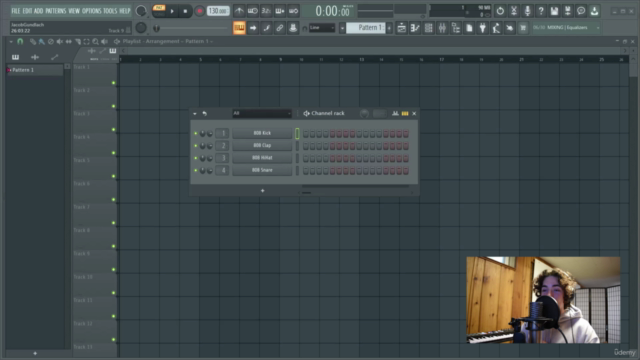640x360 pixels.
Task: Click the red Record button
Action: (199, 11)
